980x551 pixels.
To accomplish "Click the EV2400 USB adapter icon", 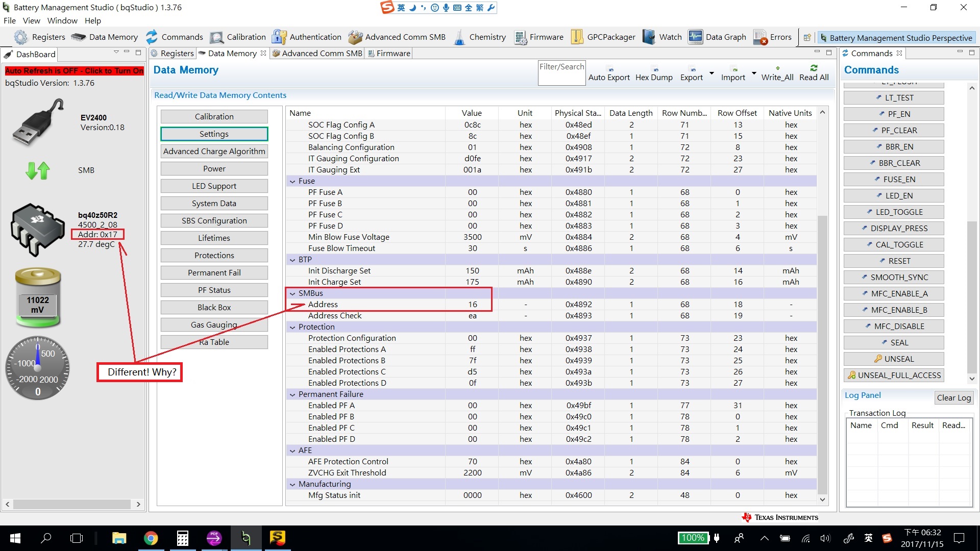I will (38, 122).
